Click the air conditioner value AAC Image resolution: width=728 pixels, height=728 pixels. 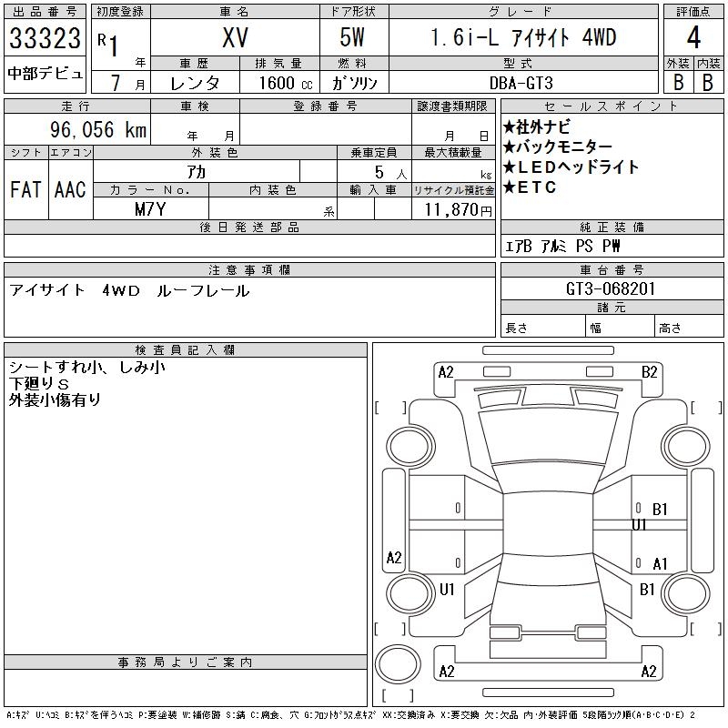(x=70, y=189)
